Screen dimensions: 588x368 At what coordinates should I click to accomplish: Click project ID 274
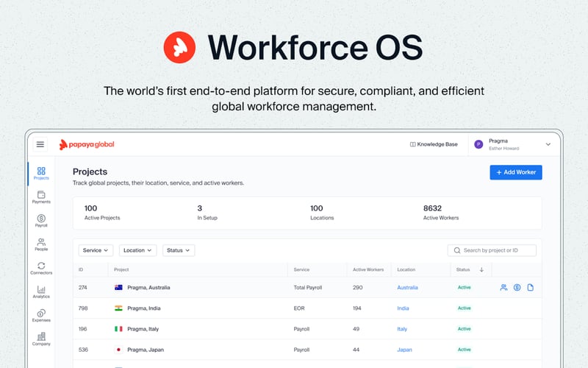click(x=83, y=288)
